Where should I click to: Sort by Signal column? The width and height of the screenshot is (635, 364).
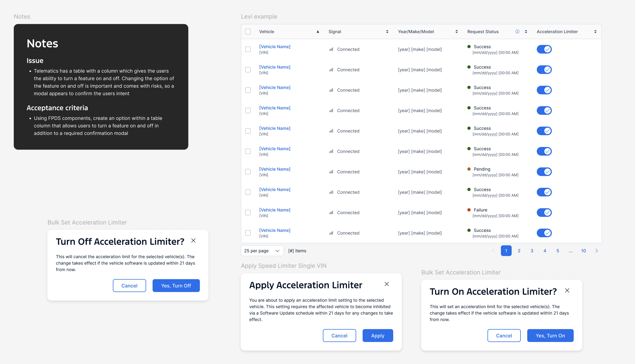(387, 32)
